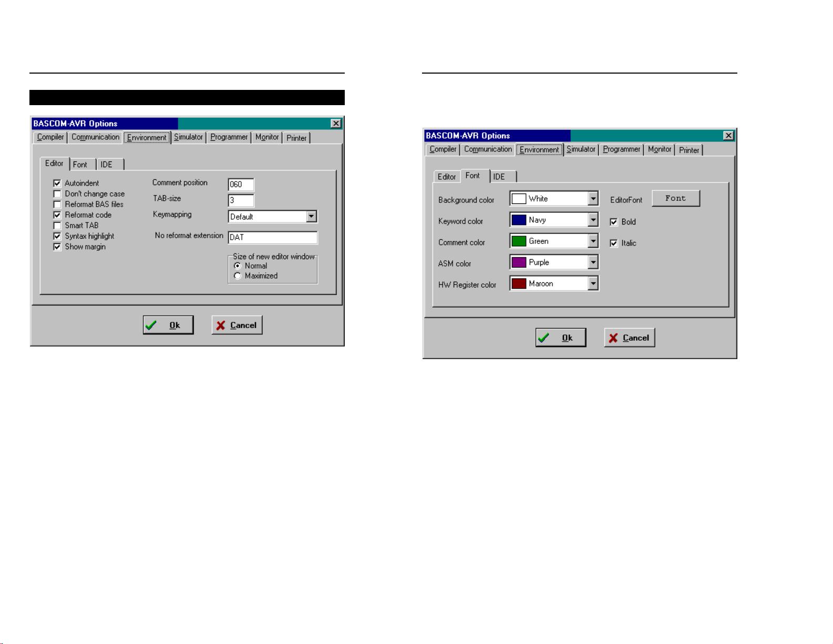Click TAB-size input field

tap(241, 200)
